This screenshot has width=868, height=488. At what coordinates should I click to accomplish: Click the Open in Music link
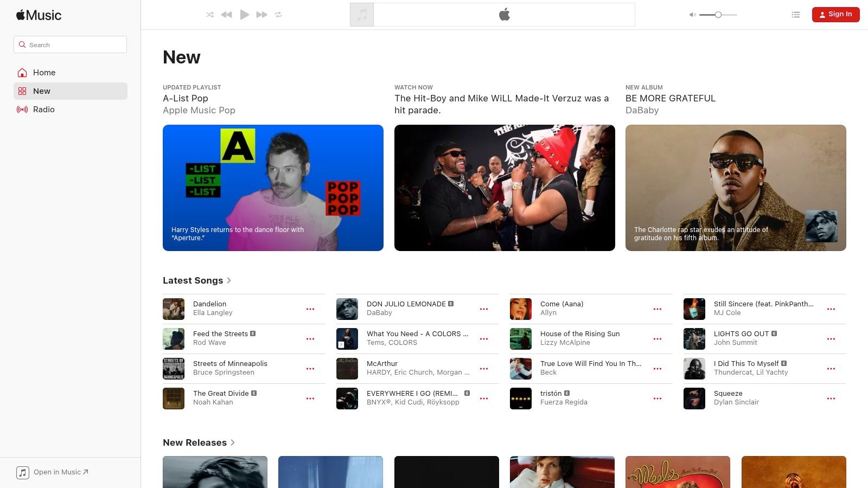(60, 472)
